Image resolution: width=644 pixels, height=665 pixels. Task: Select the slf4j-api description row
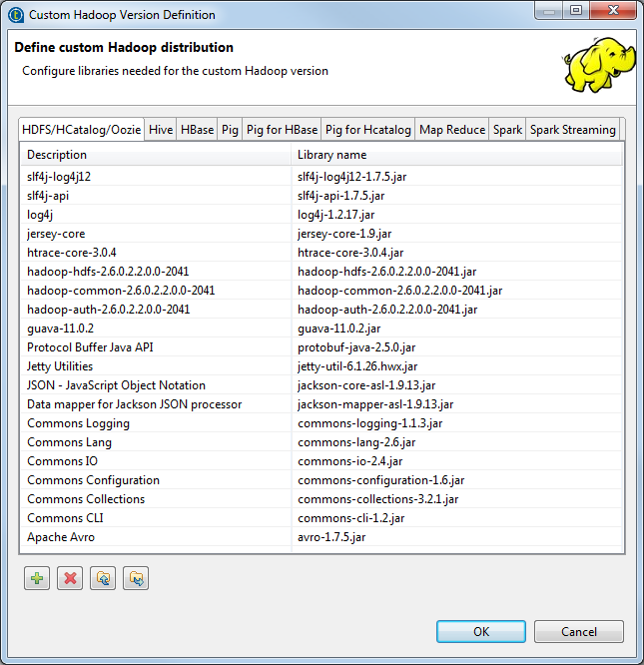(x=48, y=196)
